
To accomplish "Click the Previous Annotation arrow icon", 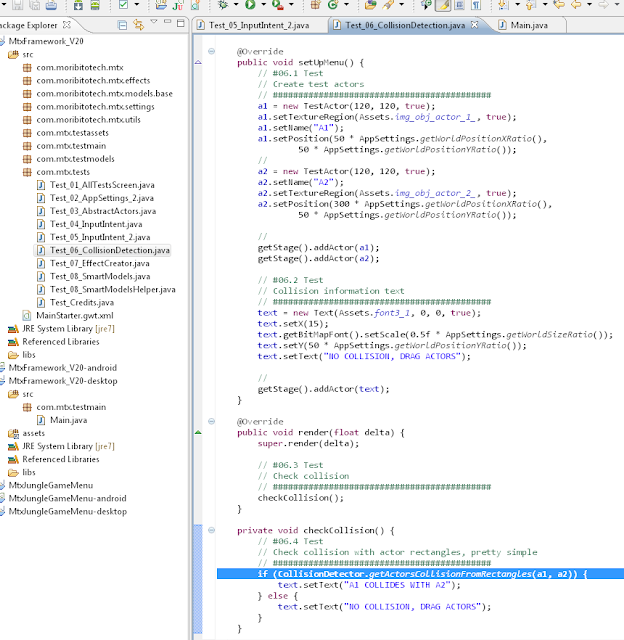I will point(531,4).
